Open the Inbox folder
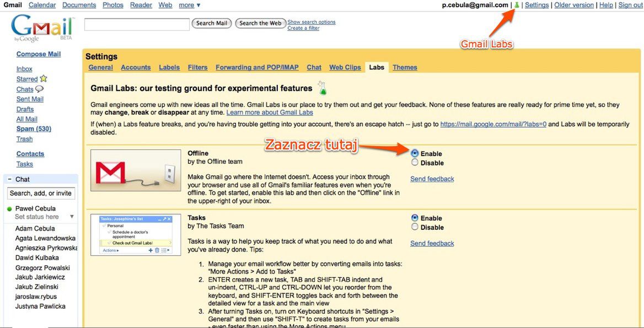 pos(24,69)
